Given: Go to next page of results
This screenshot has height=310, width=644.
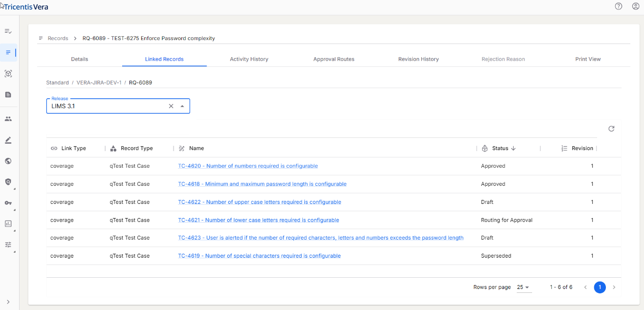Looking at the screenshot, I should tap(614, 288).
